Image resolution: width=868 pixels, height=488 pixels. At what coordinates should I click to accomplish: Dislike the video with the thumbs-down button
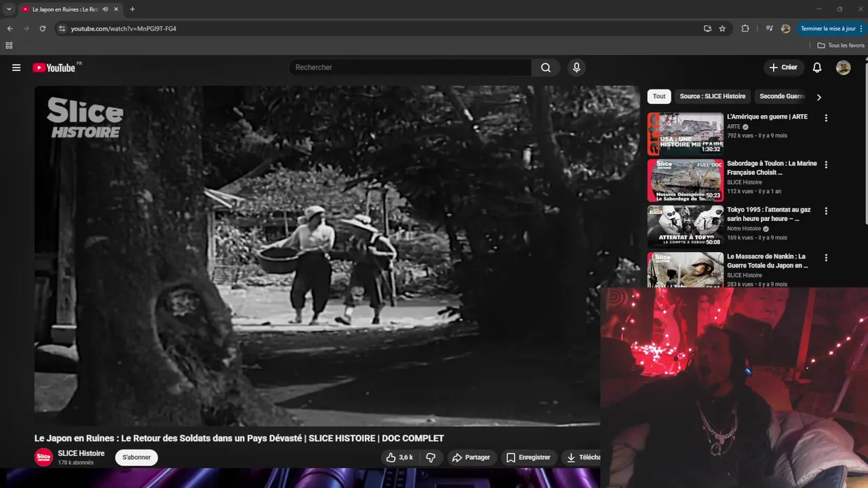pos(431,457)
